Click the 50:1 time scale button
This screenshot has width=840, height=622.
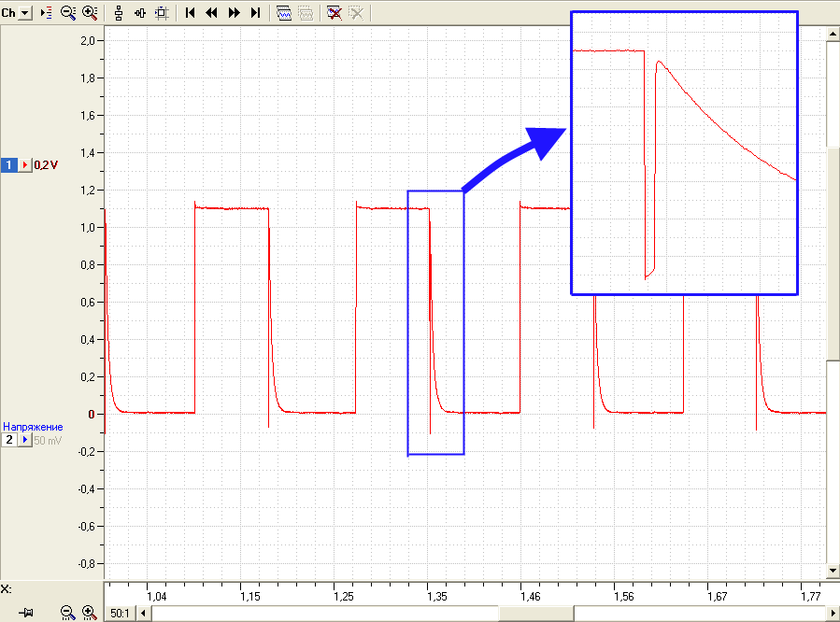120,613
